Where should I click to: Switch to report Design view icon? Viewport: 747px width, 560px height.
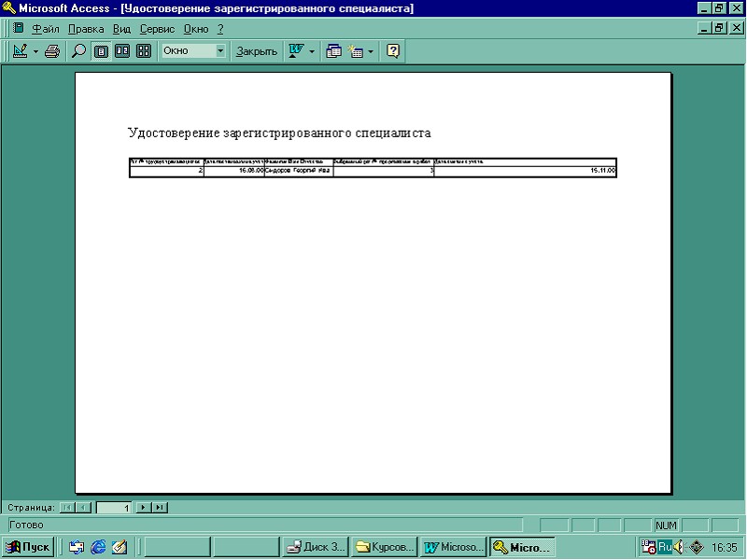tap(20, 51)
